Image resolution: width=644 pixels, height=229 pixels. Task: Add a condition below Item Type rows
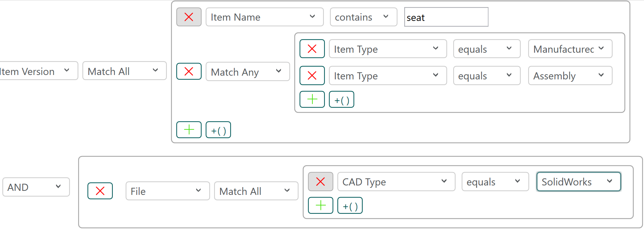[312, 99]
